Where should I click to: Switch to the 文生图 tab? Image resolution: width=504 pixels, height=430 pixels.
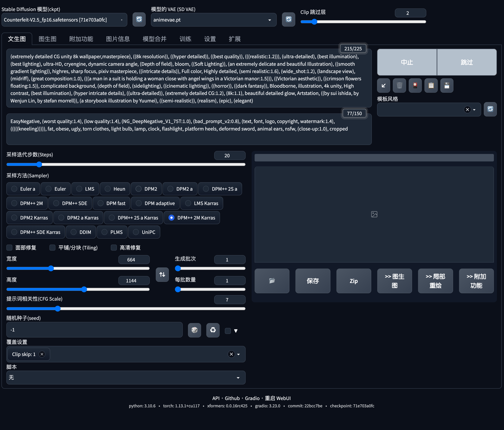pos(17,39)
